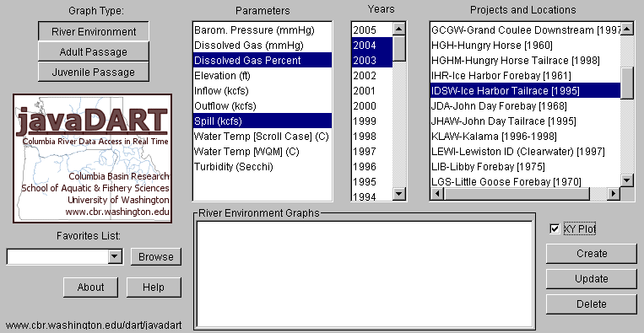Click Projects list scroll-up arrow
Image resolution: width=644 pixels, height=333 pixels.
[x=627, y=30]
